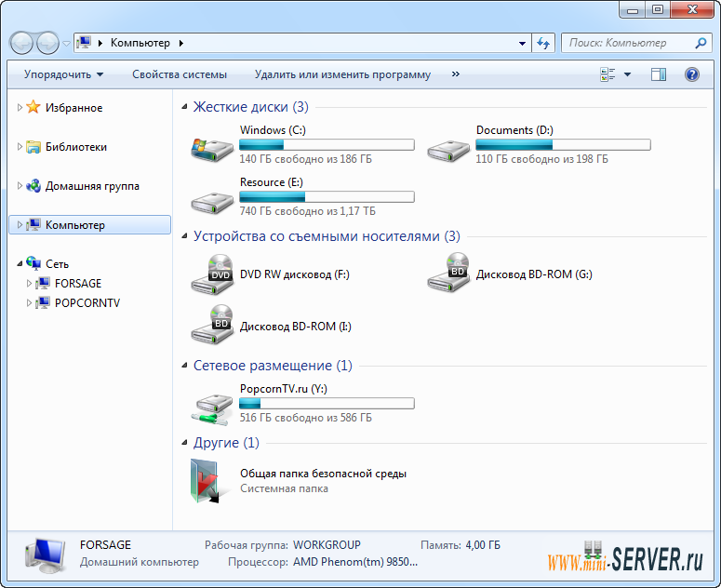Open the Documents (D:) drive icon
721x588 pixels.
[x=448, y=150]
